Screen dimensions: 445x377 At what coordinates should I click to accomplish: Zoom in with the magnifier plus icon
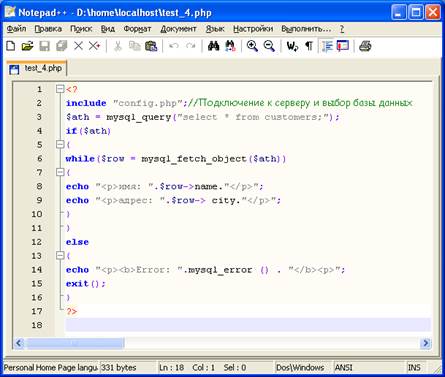(x=252, y=46)
